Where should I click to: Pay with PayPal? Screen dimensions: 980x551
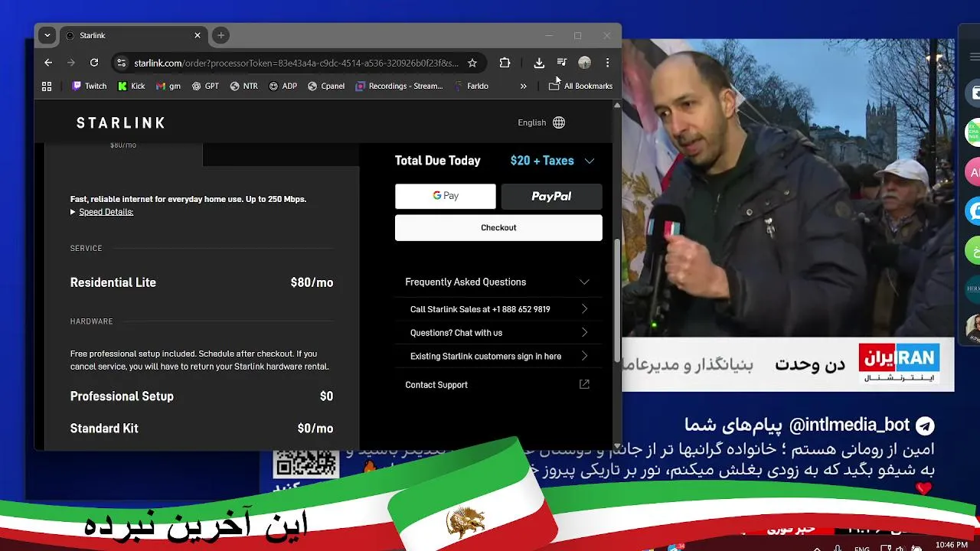pyautogui.click(x=551, y=197)
